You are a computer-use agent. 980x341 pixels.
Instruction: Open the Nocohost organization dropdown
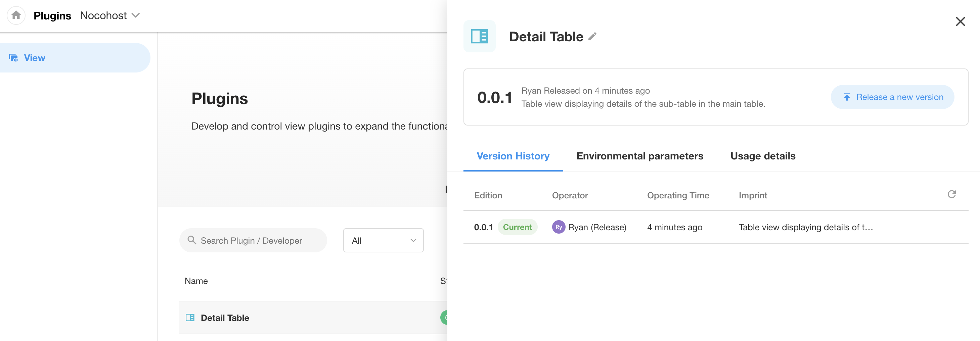pos(110,15)
